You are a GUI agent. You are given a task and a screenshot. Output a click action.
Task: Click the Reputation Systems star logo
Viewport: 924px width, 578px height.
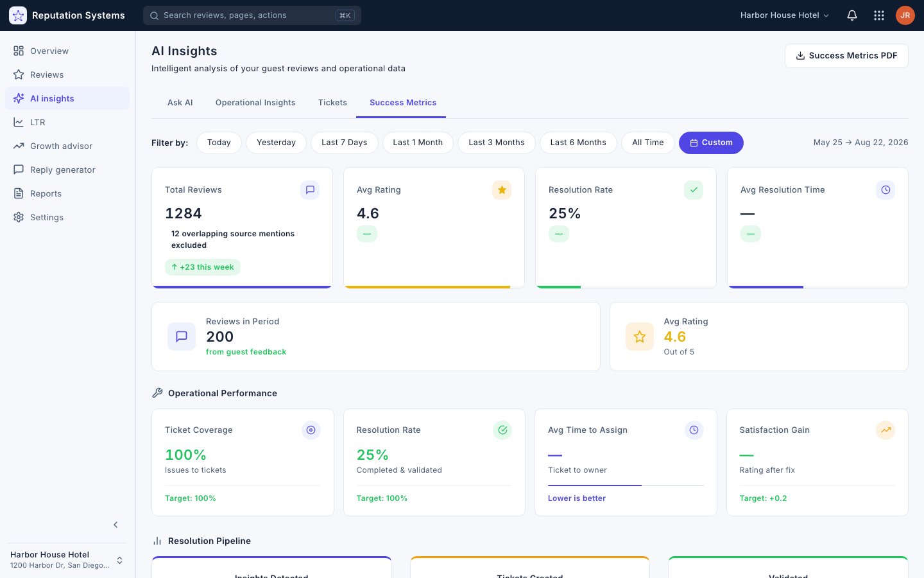click(x=18, y=15)
